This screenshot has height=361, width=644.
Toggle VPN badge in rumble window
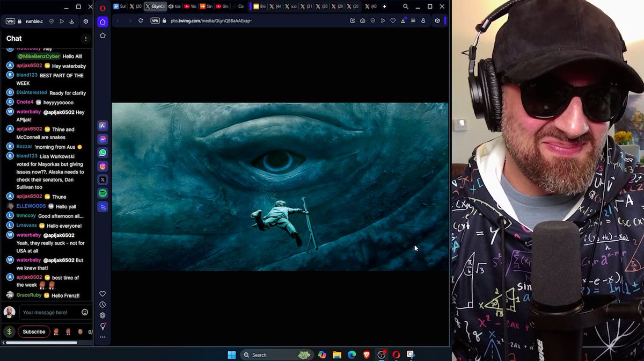(x=10, y=21)
